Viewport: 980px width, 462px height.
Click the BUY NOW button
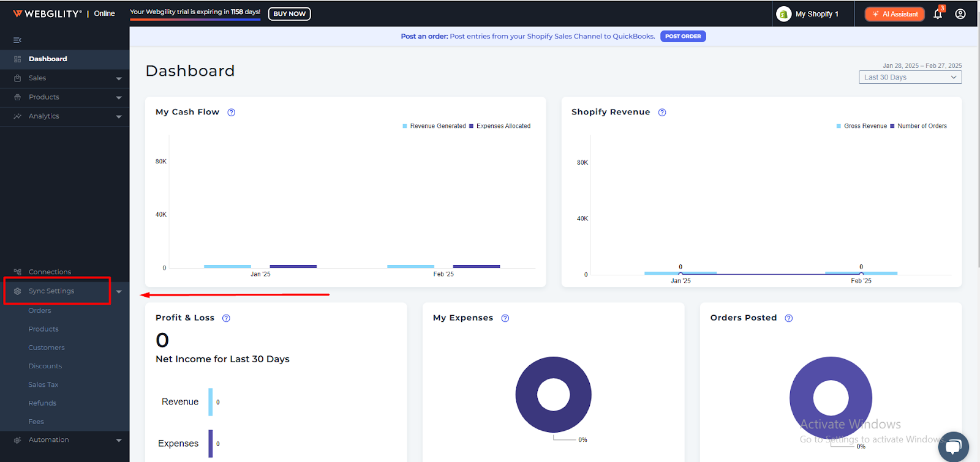[x=289, y=13]
